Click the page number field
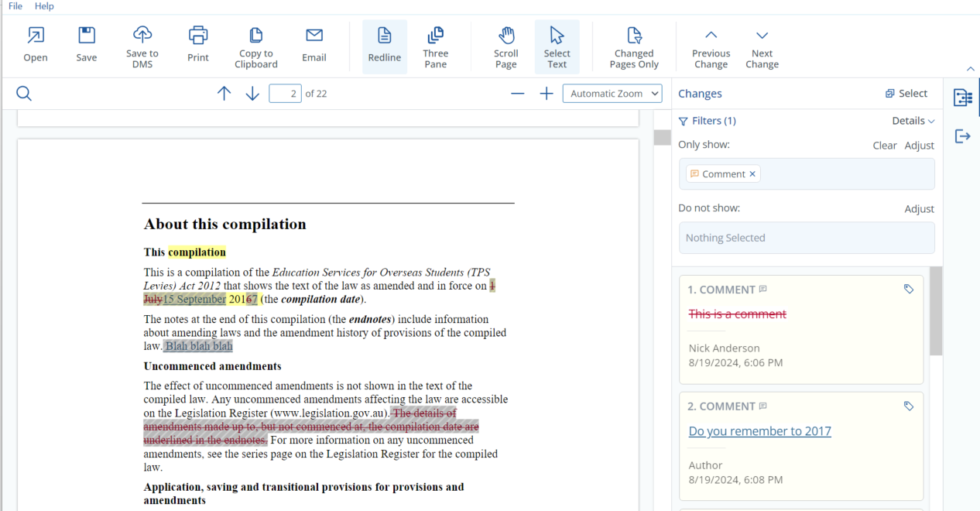 point(285,94)
